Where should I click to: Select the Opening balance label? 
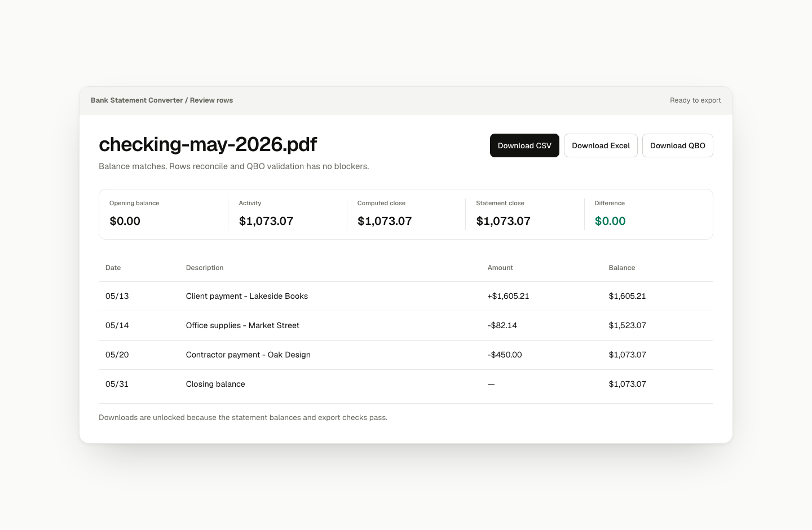coord(134,203)
